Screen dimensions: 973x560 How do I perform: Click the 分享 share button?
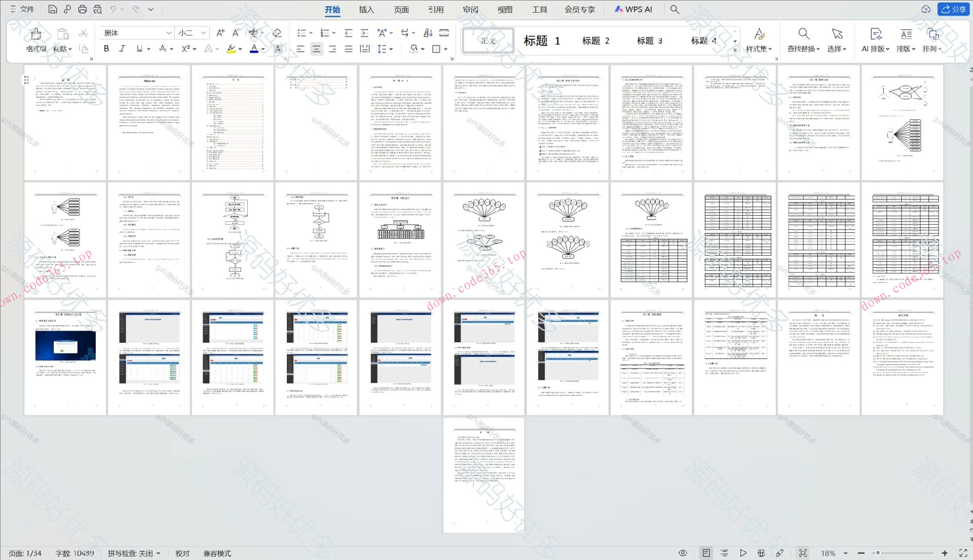point(953,9)
